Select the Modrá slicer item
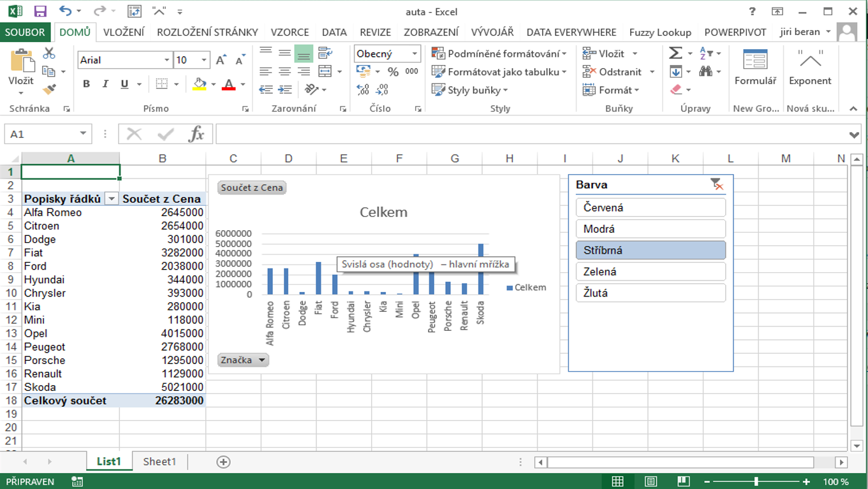868x489 pixels. (651, 229)
